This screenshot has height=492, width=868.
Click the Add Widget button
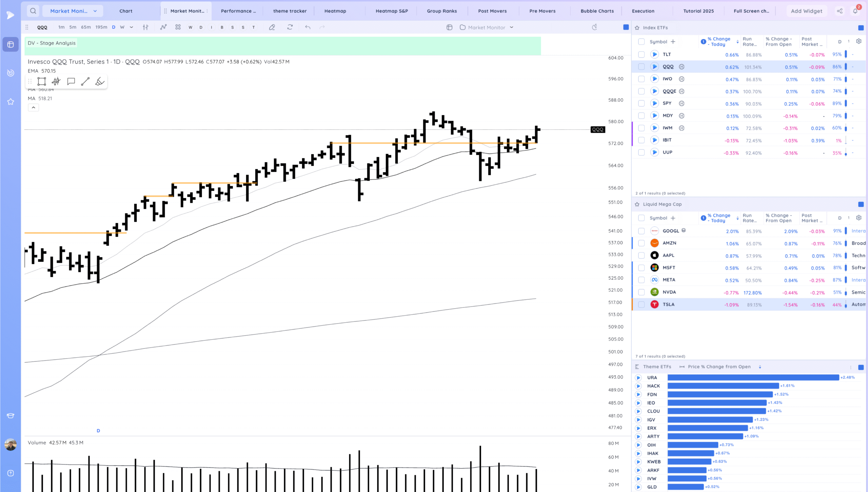click(x=806, y=11)
